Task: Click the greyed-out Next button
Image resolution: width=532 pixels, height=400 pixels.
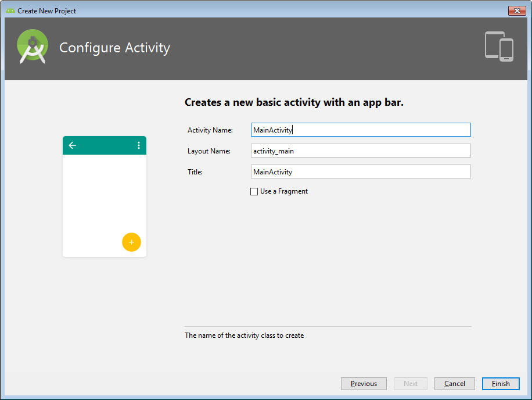Action: coord(411,384)
